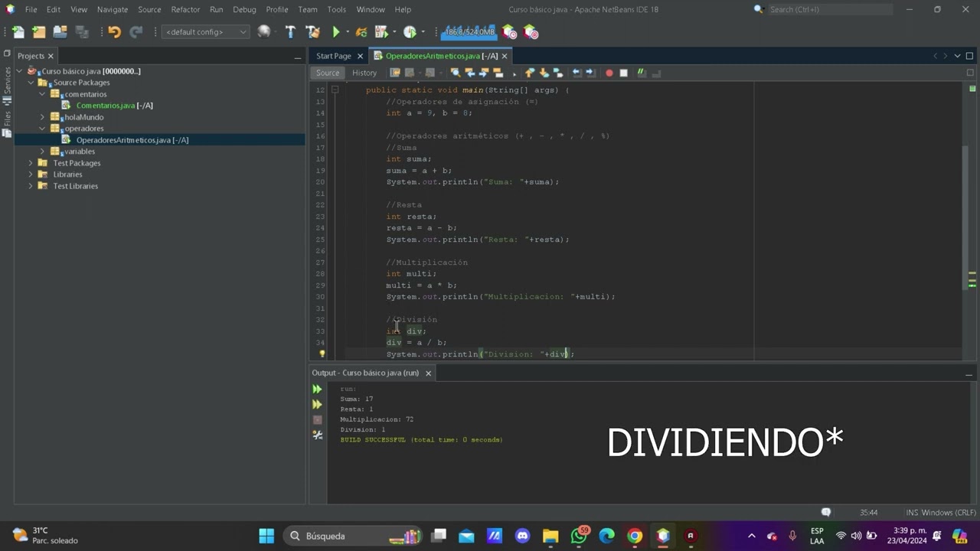Undo the last edit with toolbar icon
980x551 pixels.
tap(114, 32)
